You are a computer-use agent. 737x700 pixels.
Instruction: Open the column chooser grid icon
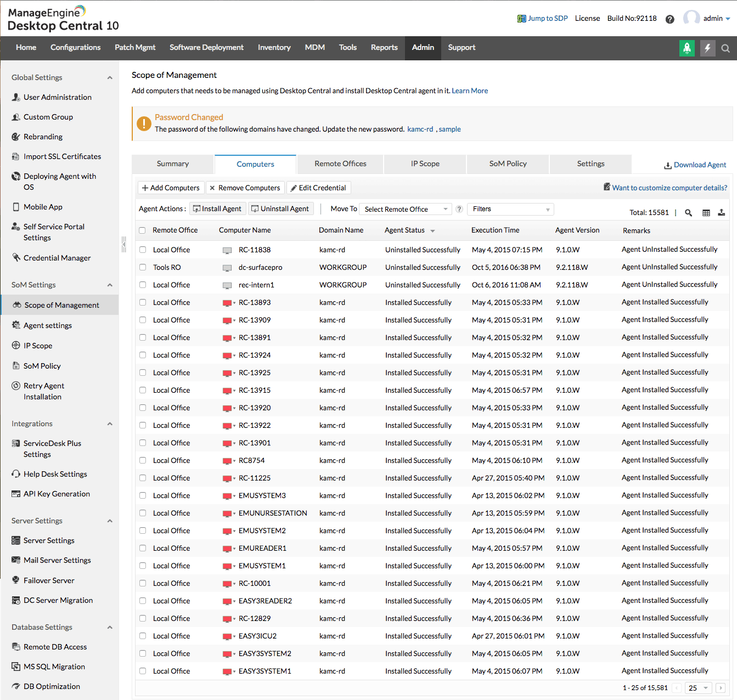click(x=706, y=213)
